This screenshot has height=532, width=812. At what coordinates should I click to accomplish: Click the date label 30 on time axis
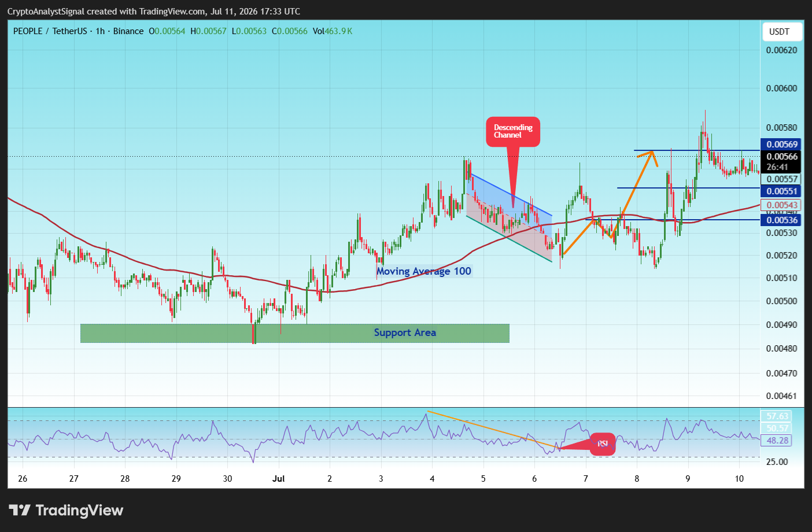(x=227, y=479)
